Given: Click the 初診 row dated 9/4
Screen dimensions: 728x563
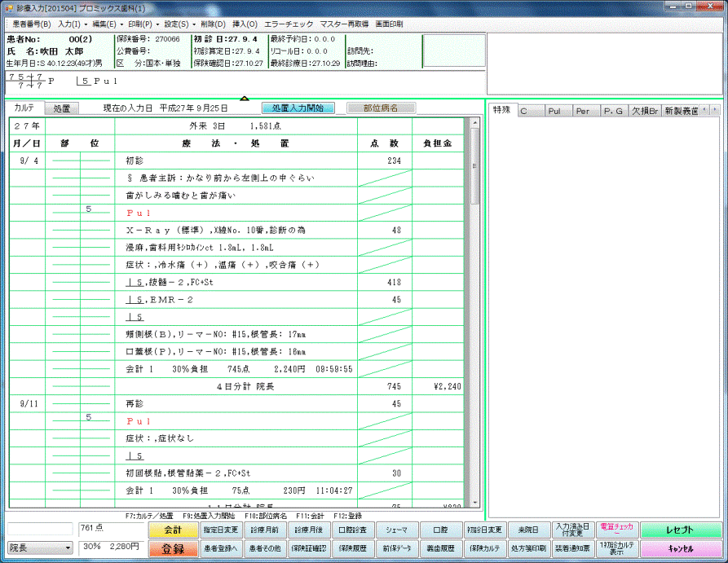Looking at the screenshot, I should pos(236,161).
